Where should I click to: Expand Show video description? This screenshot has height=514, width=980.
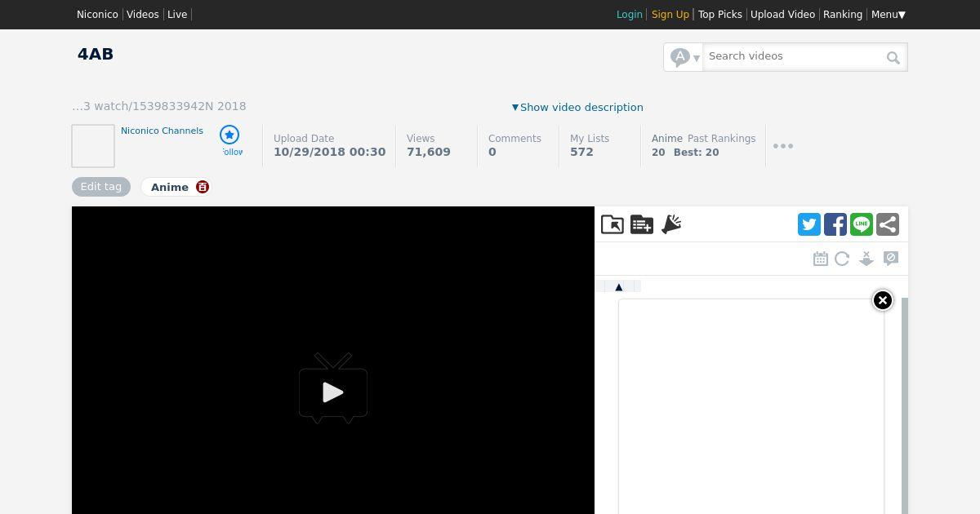[577, 107]
